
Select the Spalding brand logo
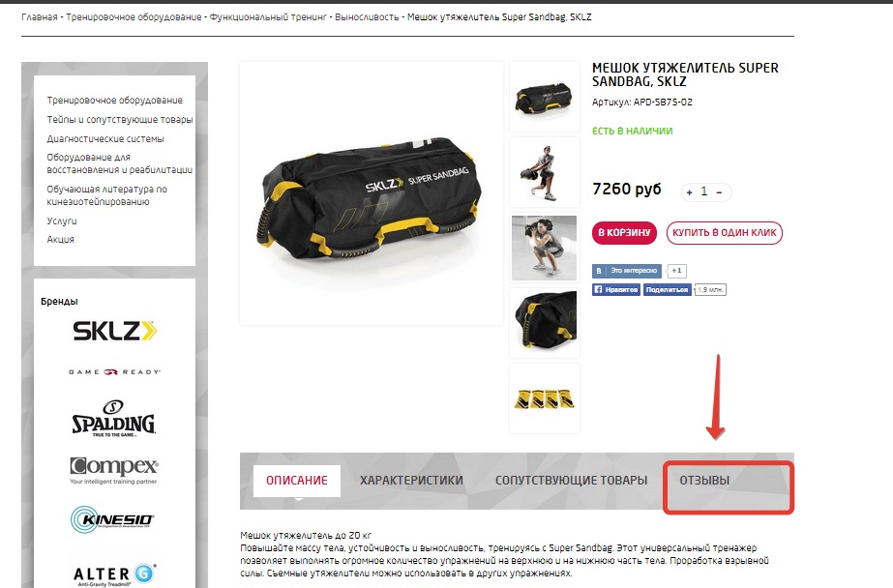113,419
